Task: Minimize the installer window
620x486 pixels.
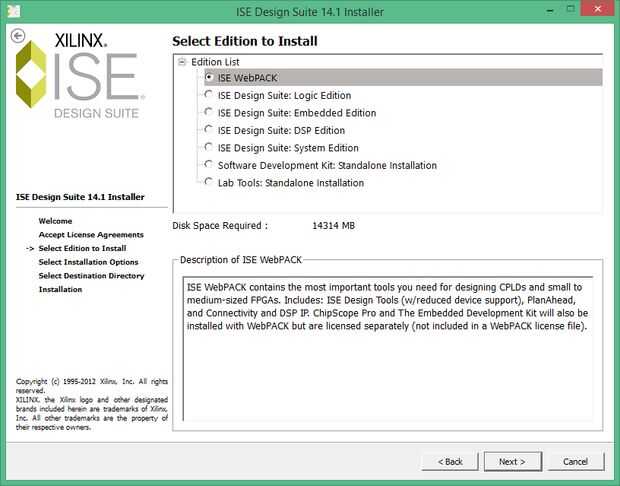Action: point(550,9)
